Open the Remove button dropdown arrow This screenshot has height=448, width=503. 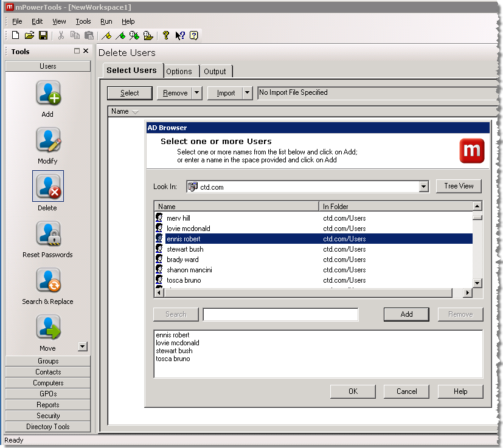[x=197, y=93]
